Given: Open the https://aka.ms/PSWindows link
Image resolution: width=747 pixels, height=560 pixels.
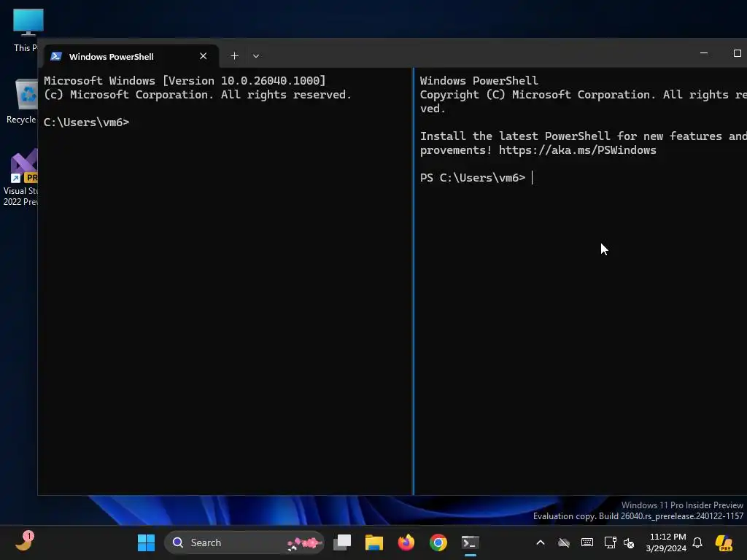Looking at the screenshot, I should point(578,150).
